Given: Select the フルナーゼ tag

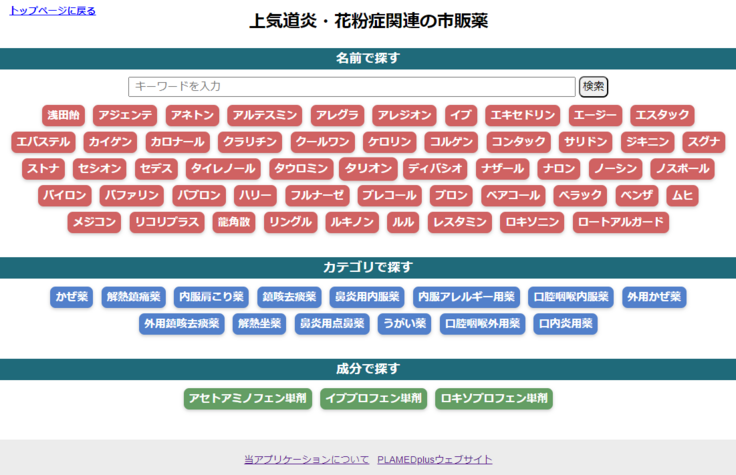Looking at the screenshot, I should 317,196.
